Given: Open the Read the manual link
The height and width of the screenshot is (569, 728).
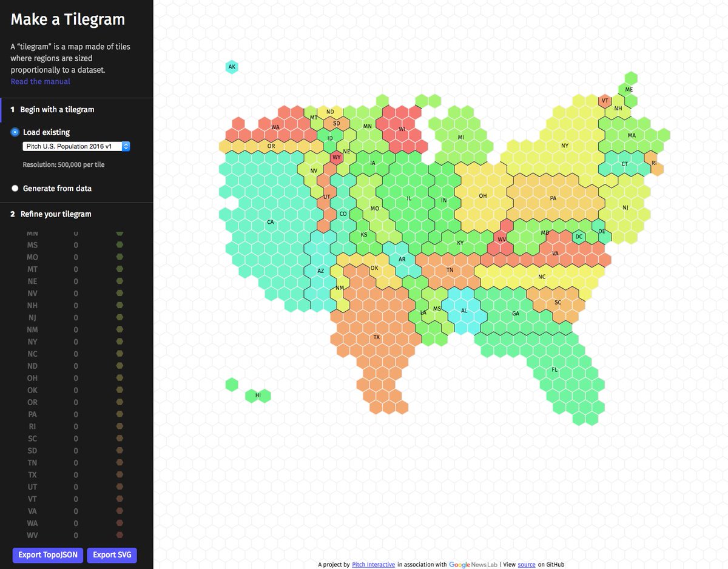Looking at the screenshot, I should pyautogui.click(x=40, y=81).
